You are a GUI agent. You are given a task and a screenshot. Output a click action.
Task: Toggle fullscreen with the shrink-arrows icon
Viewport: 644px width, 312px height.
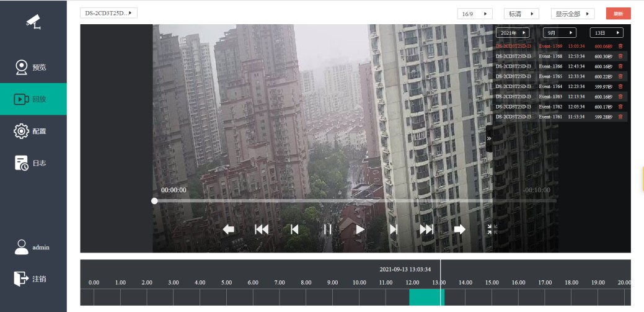tap(492, 230)
